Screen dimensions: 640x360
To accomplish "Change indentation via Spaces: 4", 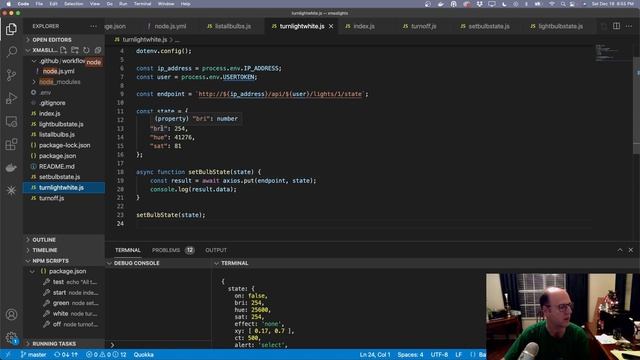I will (x=410, y=355).
